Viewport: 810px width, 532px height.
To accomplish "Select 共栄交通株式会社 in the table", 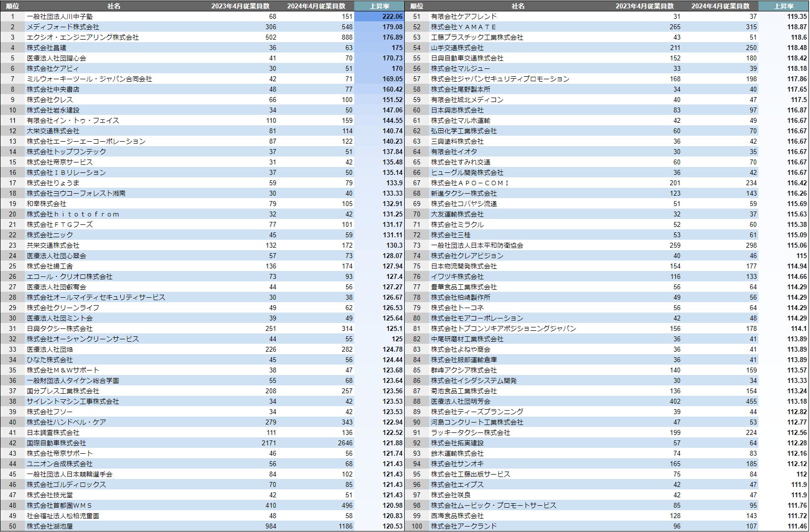I will pos(53,245).
